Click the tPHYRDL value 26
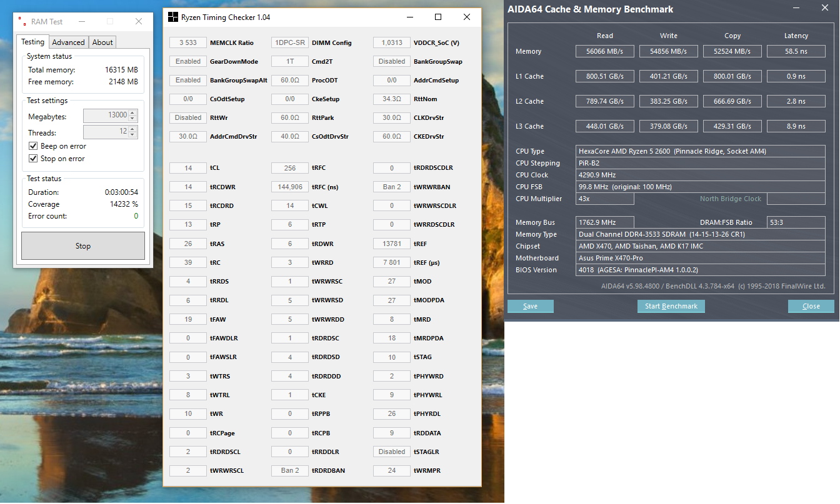Viewport: 840px width, 504px height. click(392, 413)
